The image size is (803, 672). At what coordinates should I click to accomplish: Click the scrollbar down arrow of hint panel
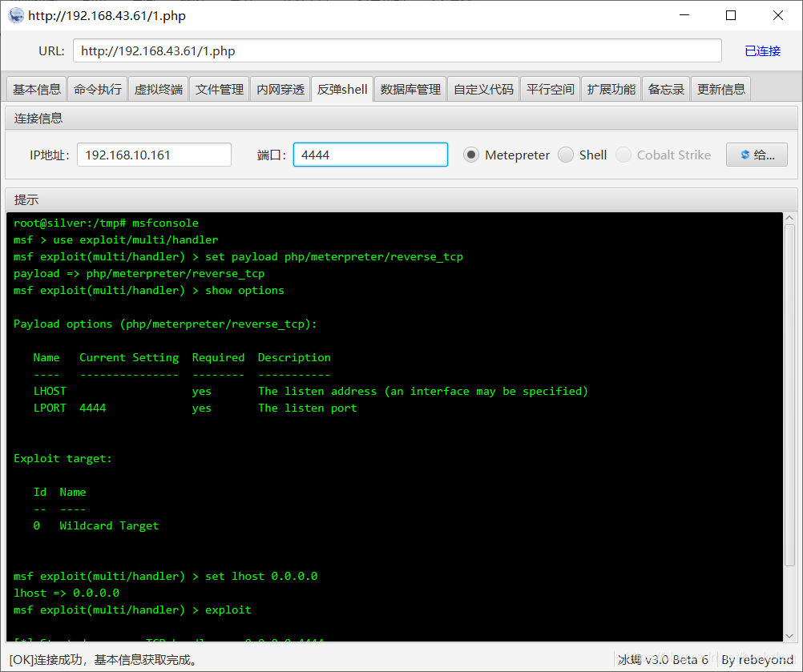789,636
